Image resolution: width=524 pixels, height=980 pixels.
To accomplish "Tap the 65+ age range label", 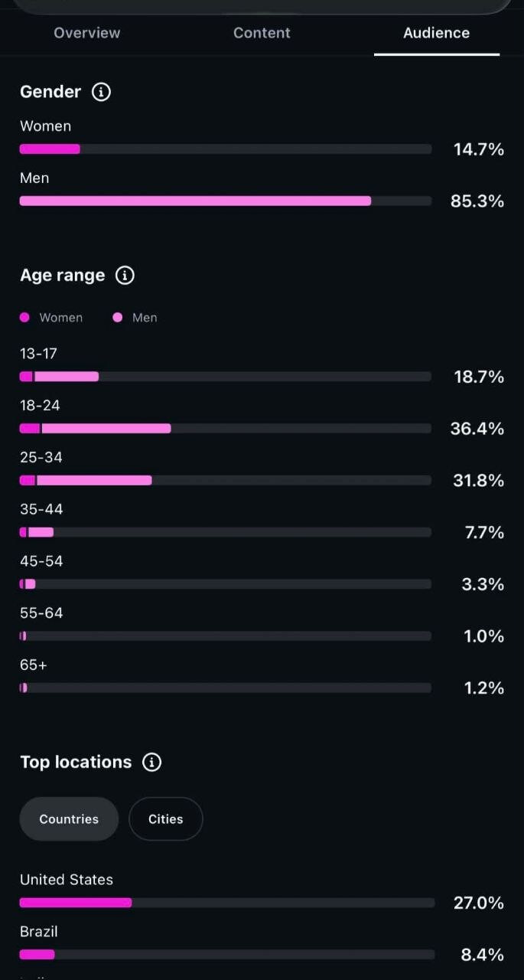I will 34,665.
